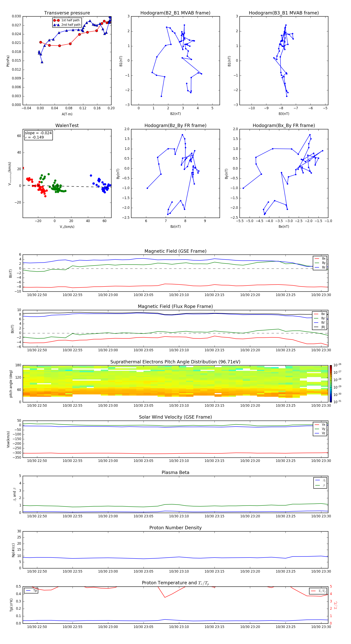Image resolution: width=351 pixels, height=644 pixels.
Task: Click the 'Magnetic Field (GSE Frame)' title
Action: 175,251
